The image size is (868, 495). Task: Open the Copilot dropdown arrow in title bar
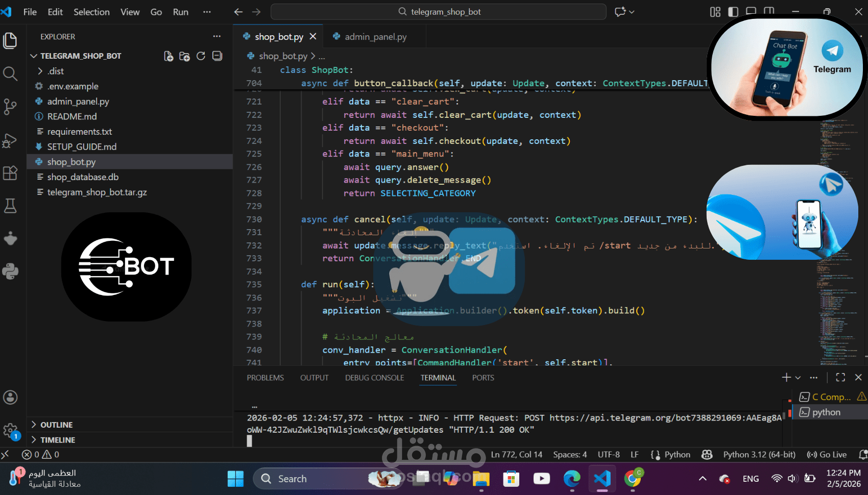[x=632, y=12]
